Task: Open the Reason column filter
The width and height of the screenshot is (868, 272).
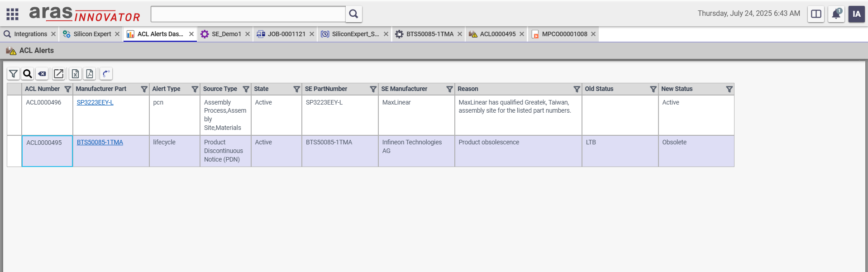Action: (x=577, y=89)
